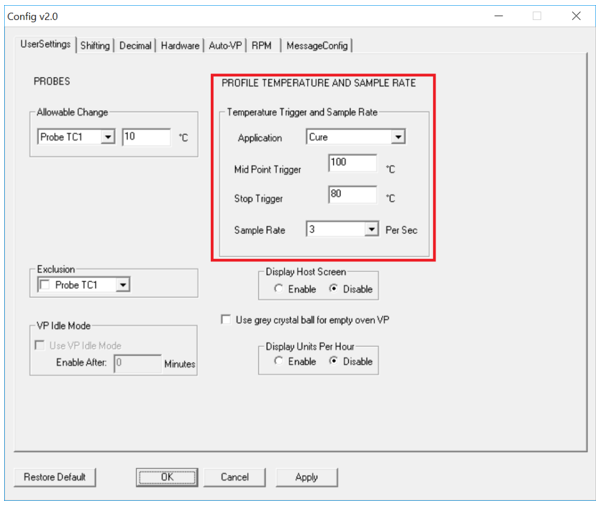The image size is (600, 505).
Task: Select Enable for Display Host Screen
Action: click(278, 289)
